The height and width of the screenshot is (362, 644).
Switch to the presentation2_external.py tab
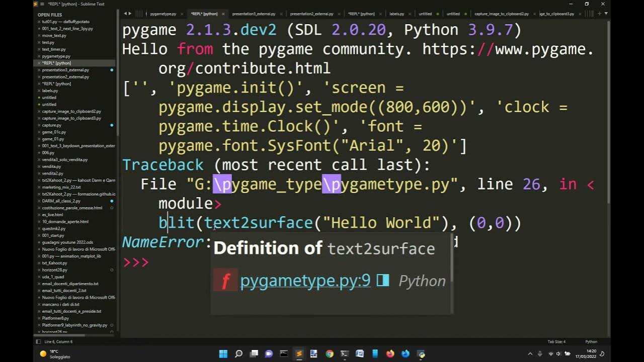tap(311, 14)
